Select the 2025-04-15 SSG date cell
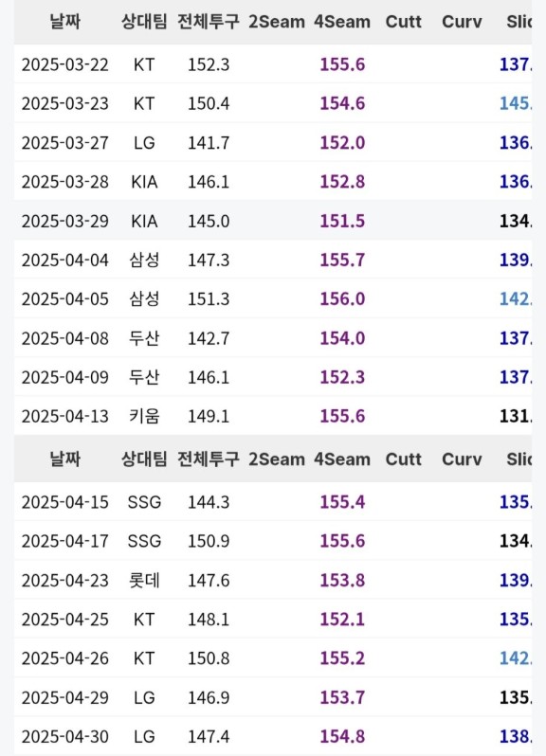Viewport: 546px width, 756px height. tap(65, 502)
